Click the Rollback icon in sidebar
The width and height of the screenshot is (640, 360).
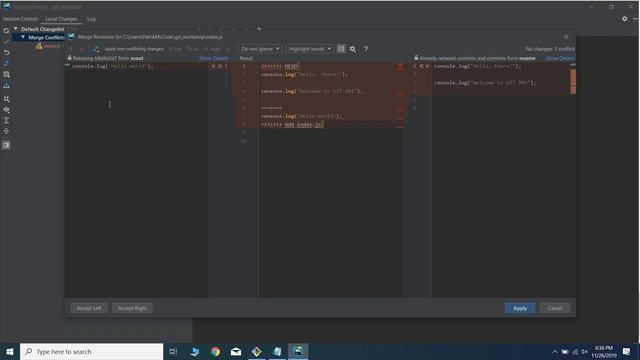point(6,52)
